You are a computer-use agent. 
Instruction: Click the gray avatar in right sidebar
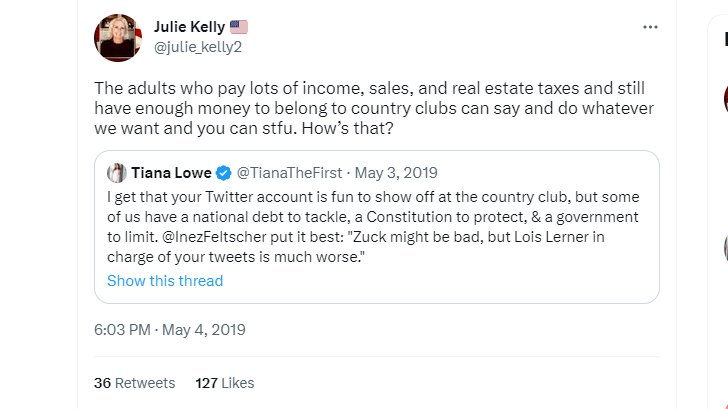[725, 247]
